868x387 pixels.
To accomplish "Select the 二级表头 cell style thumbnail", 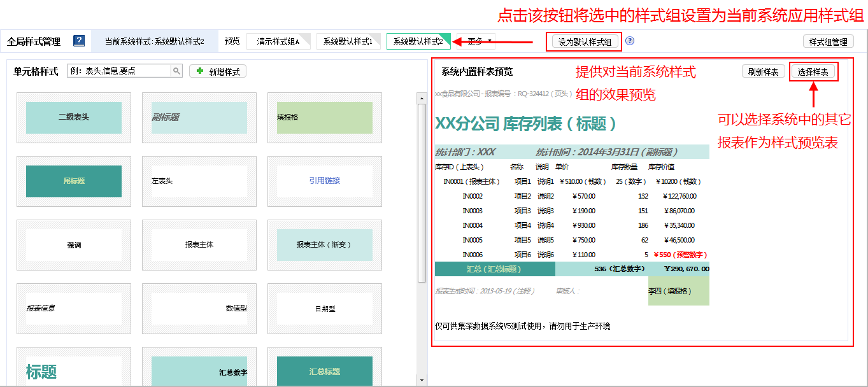I will (74, 117).
